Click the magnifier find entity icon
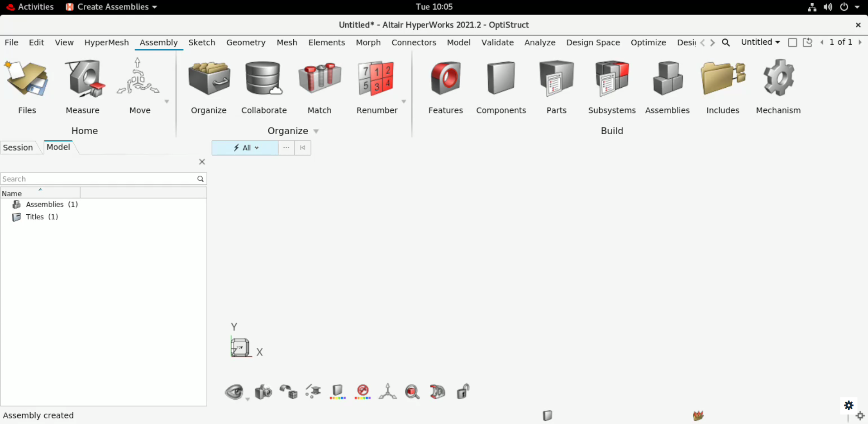This screenshot has width=868, height=424. tap(412, 391)
